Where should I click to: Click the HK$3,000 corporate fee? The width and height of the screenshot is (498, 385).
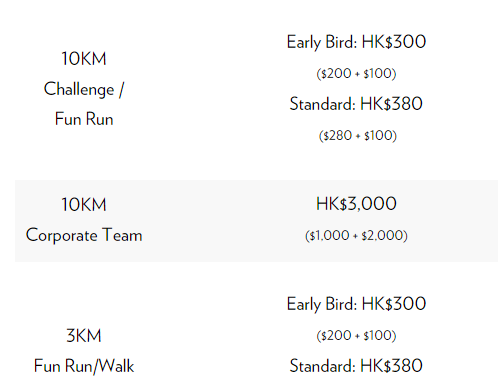click(x=356, y=204)
